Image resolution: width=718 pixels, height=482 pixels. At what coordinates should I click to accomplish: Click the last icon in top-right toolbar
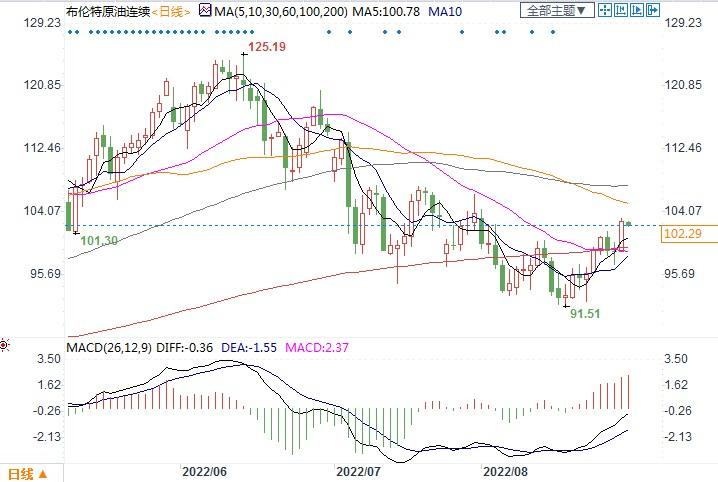click(652, 10)
